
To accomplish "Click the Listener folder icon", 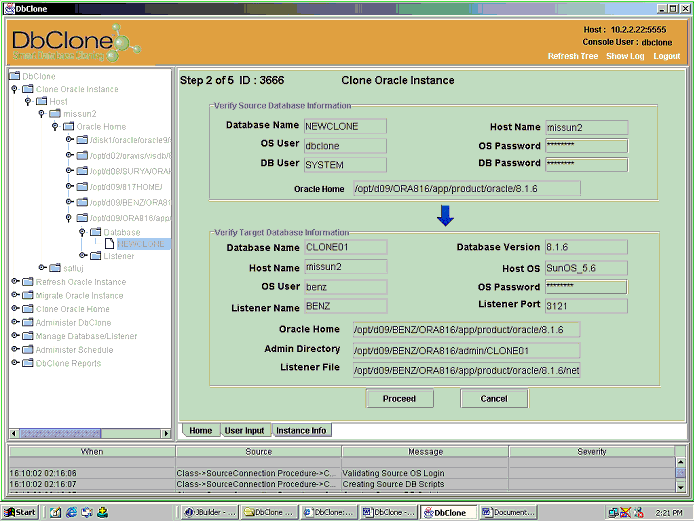I will point(96,255).
